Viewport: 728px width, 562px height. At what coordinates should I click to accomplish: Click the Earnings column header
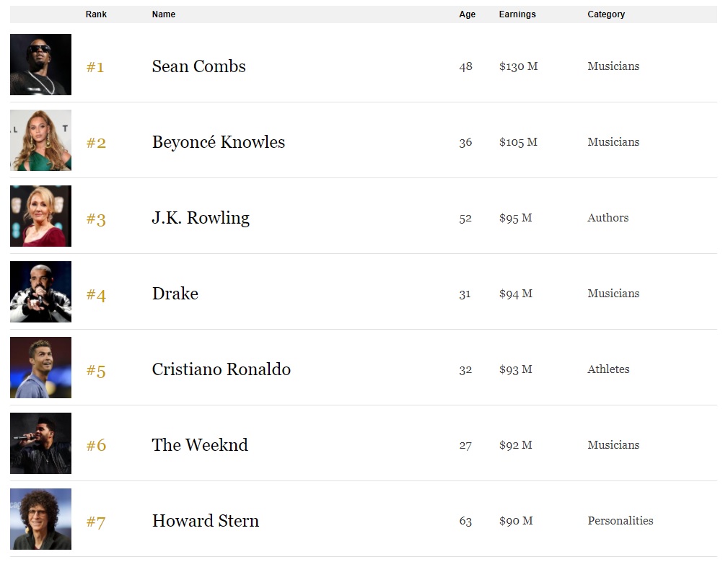517,14
